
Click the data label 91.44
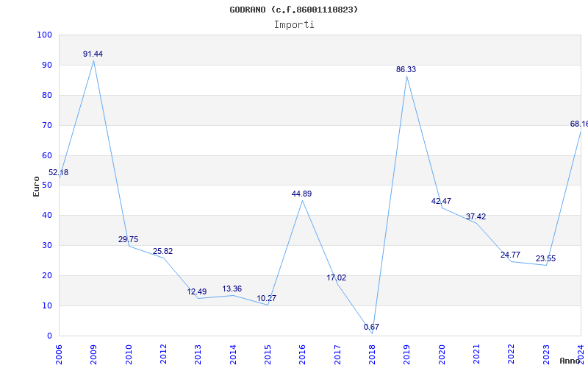[93, 54]
